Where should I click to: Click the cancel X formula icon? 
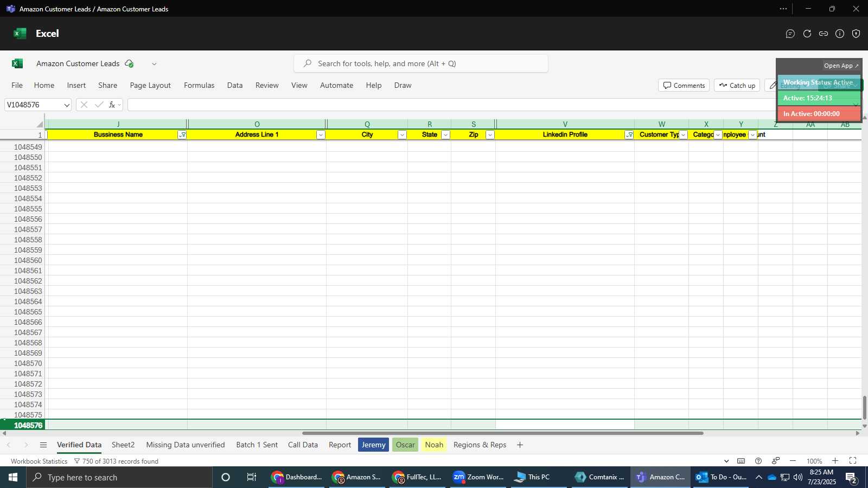point(84,105)
